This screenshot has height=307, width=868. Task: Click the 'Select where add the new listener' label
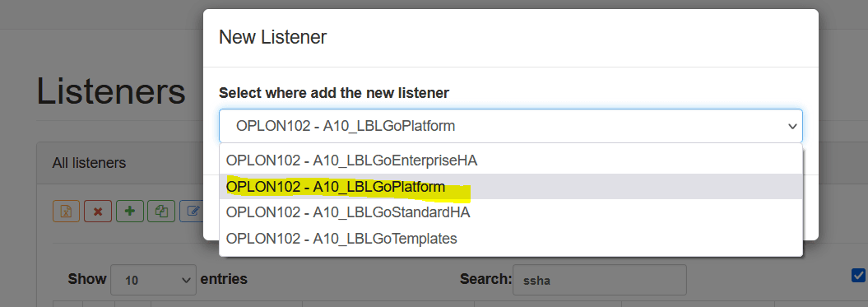pos(334,92)
